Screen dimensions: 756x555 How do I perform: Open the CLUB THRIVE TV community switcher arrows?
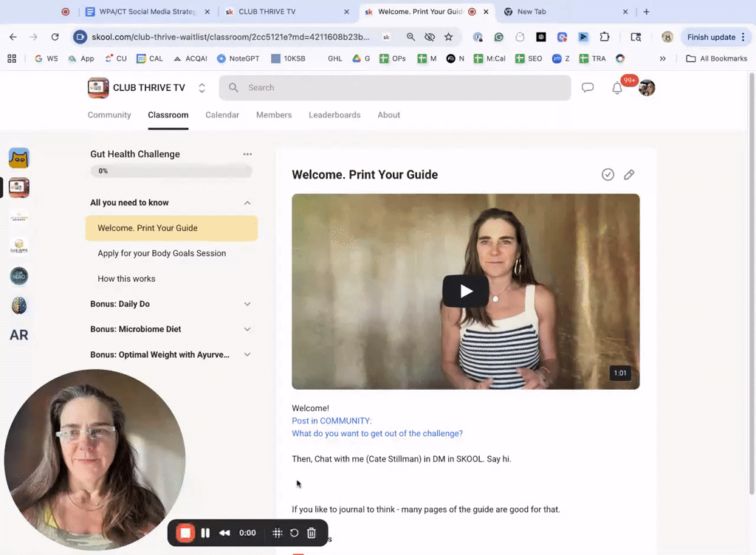pyautogui.click(x=202, y=88)
